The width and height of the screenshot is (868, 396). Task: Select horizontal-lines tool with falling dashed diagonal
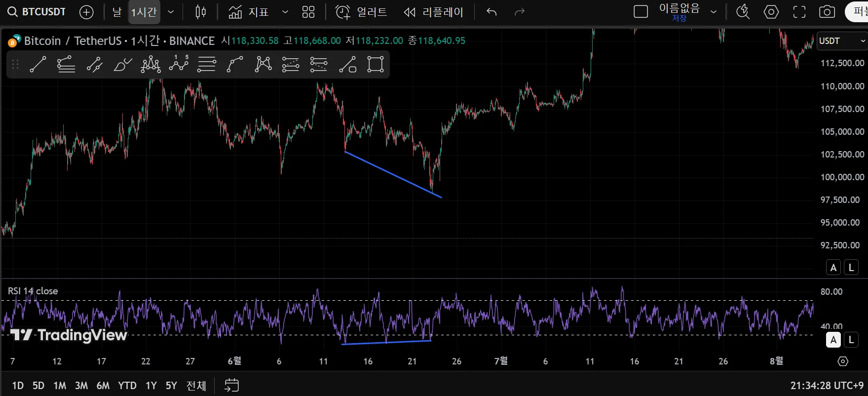click(319, 65)
